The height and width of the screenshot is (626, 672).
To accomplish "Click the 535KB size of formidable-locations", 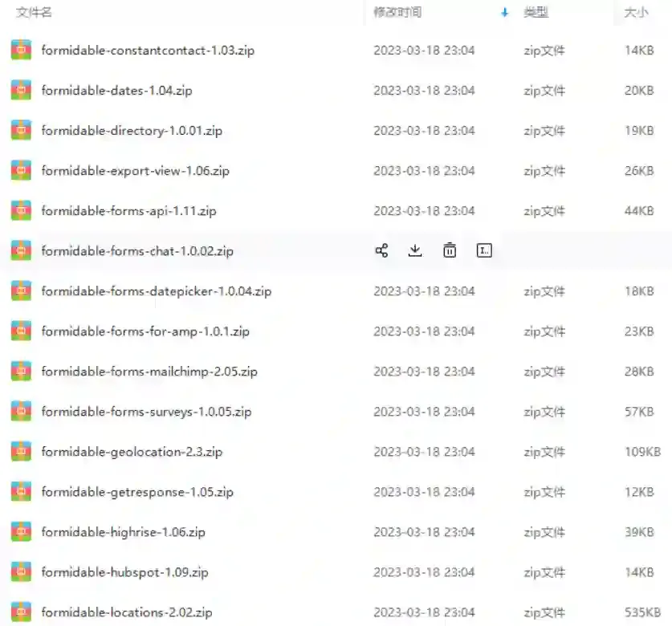I will pyautogui.click(x=642, y=612).
